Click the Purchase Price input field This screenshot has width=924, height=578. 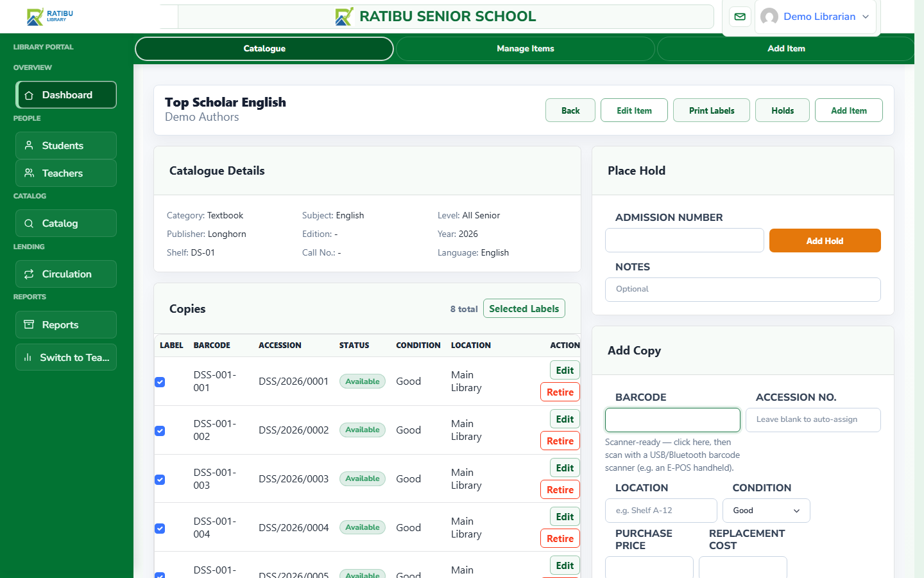(x=649, y=568)
